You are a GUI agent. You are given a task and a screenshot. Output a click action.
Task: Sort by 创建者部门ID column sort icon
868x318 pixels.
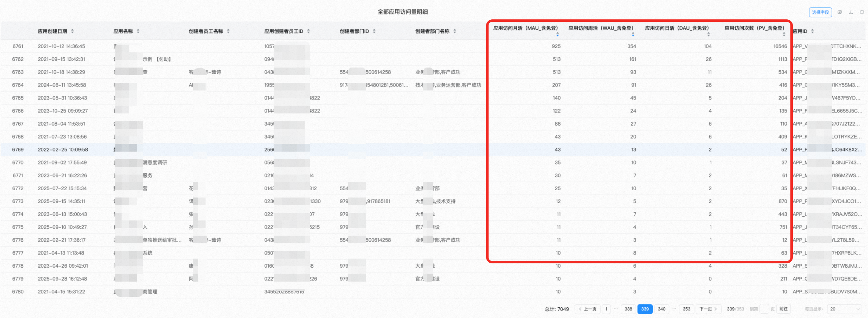374,31
